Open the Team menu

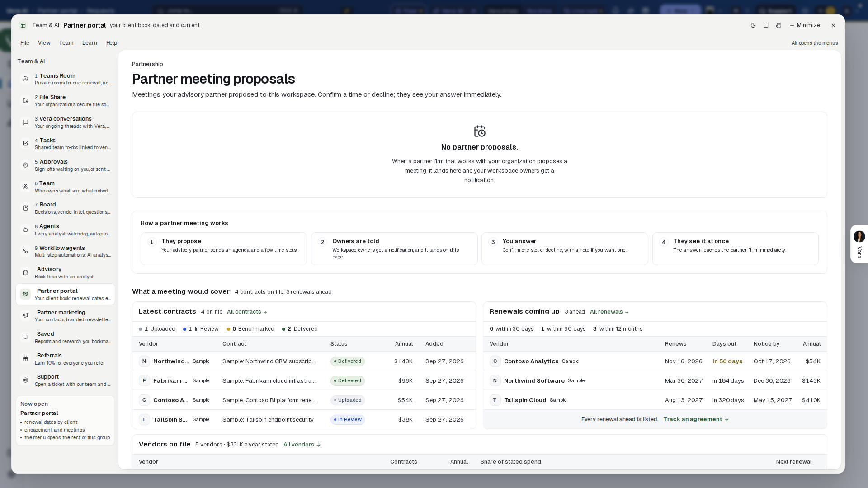66,43
